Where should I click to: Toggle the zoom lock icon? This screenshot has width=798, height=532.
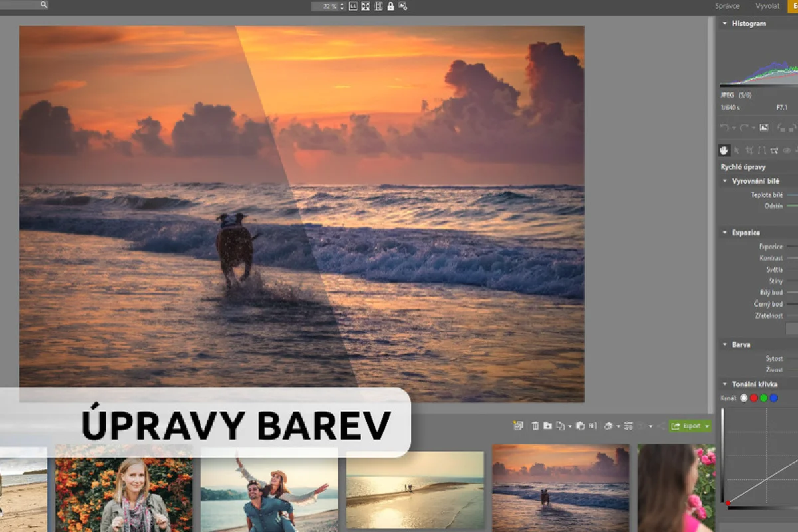coord(390,6)
